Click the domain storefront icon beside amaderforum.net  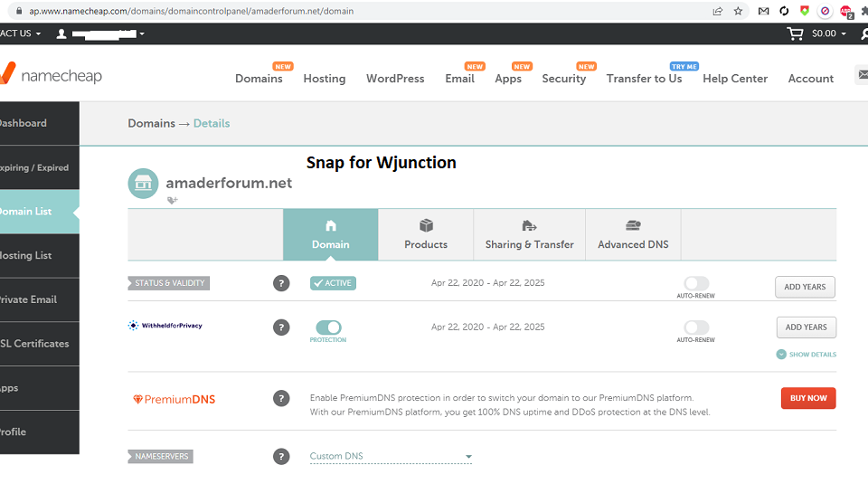(x=144, y=184)
